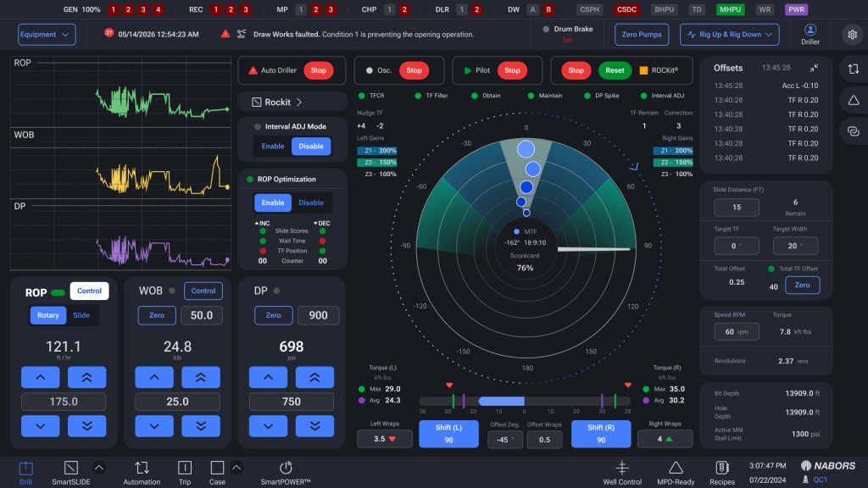Image resolution: width=868 pixels, height=488 pixels.
Task: Open SmartSLIDE in bottom navigation
Action: pos(71,473)
